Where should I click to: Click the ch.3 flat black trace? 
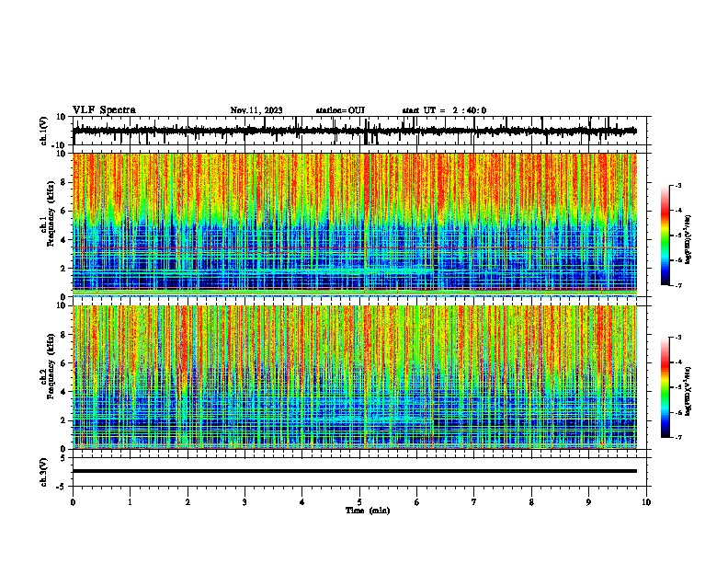[354, 471]
